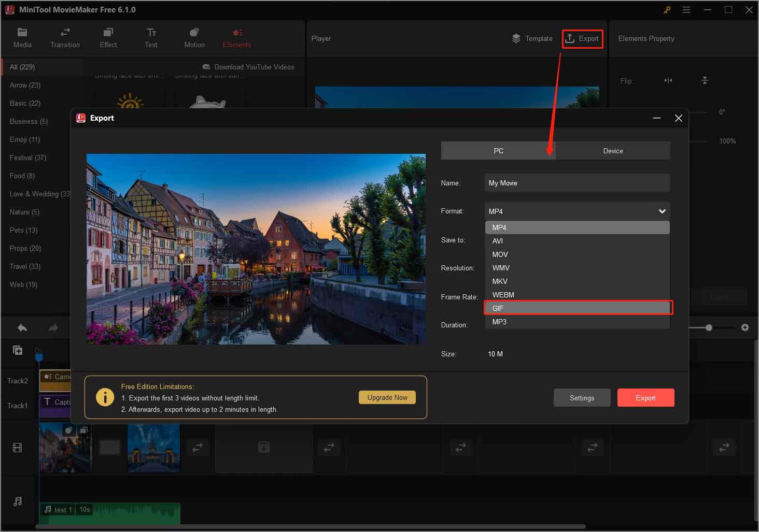The width and height of the screenshot is (759, 532).
Task: Select Web (19) category
Action: [x=23, y=284]
